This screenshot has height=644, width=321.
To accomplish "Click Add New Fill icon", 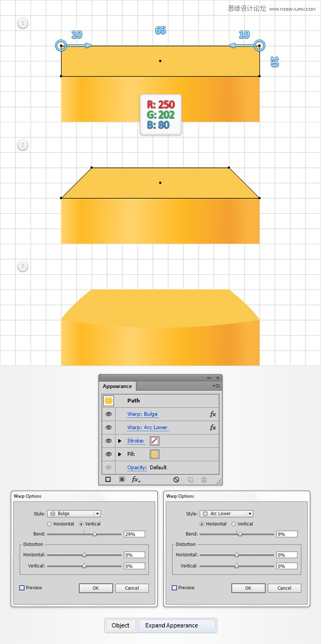I will (x=122, y=480).
